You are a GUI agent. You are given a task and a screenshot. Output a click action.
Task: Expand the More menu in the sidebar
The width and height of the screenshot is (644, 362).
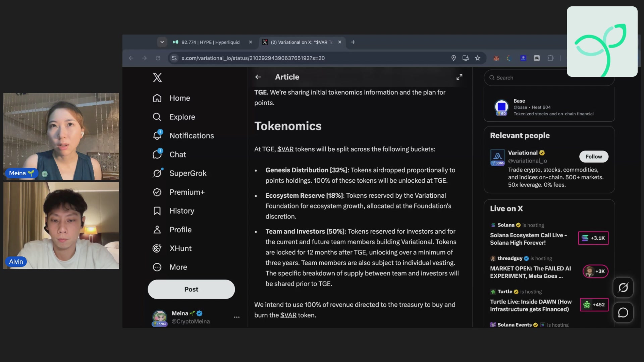click(170, 267)
